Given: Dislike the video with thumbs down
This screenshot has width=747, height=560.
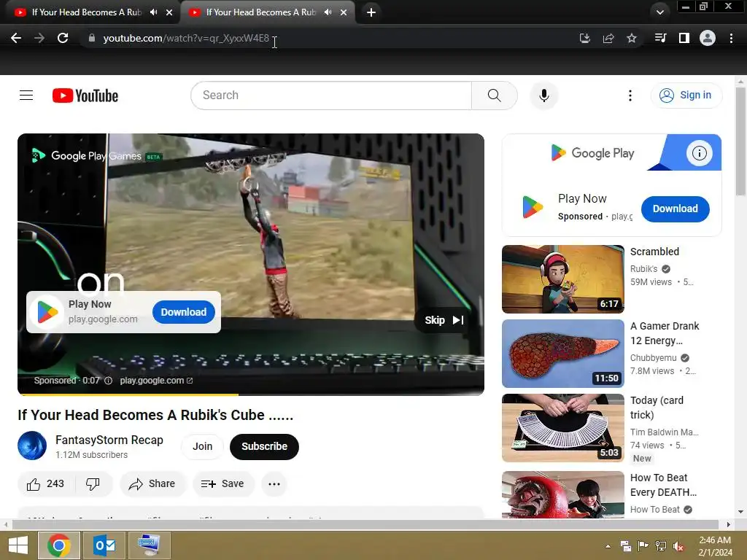Looking at the screenshot, I should pyautogui.click(x=93, y=484).
